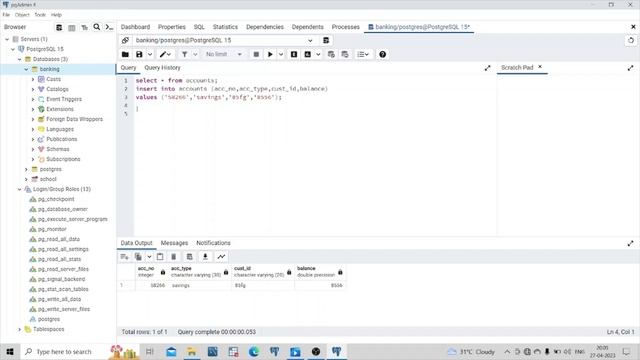640x360 pixels.
Task: Switch to Statistics tab
Action: [x=225, y=27]
